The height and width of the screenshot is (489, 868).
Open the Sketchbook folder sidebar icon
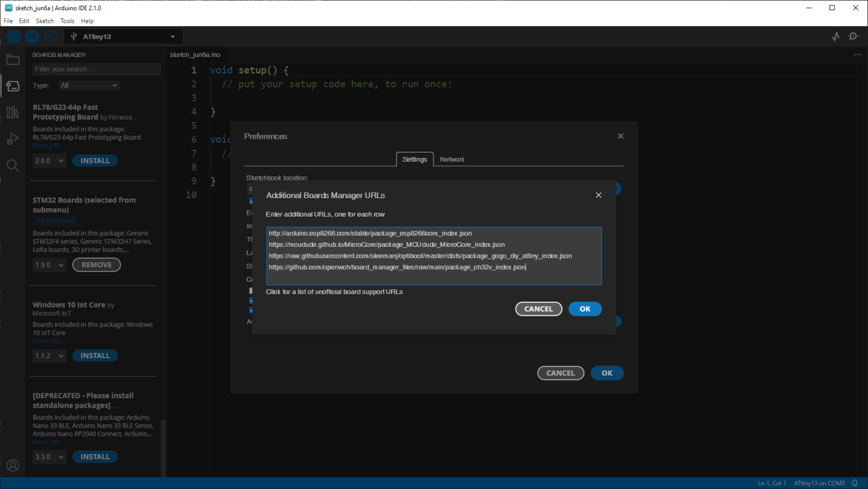click(13, 60)
